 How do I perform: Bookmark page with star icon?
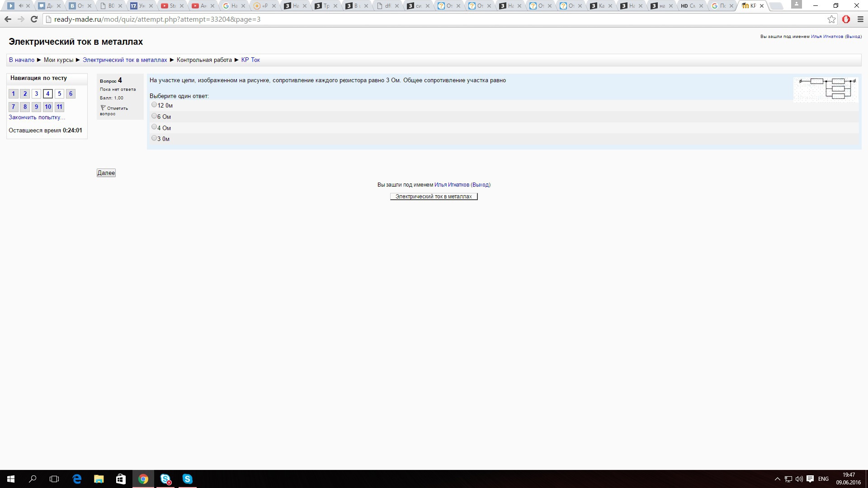tap(831, 19)
